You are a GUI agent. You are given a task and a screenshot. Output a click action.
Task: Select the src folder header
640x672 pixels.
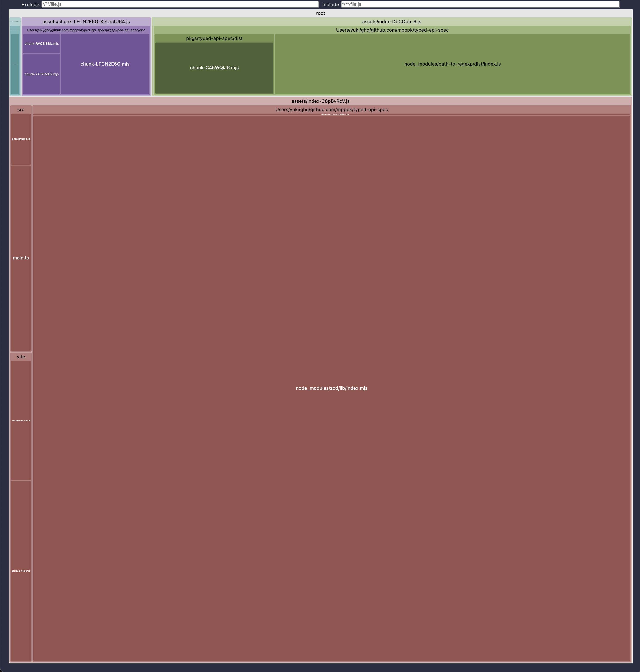click(21, 110)
